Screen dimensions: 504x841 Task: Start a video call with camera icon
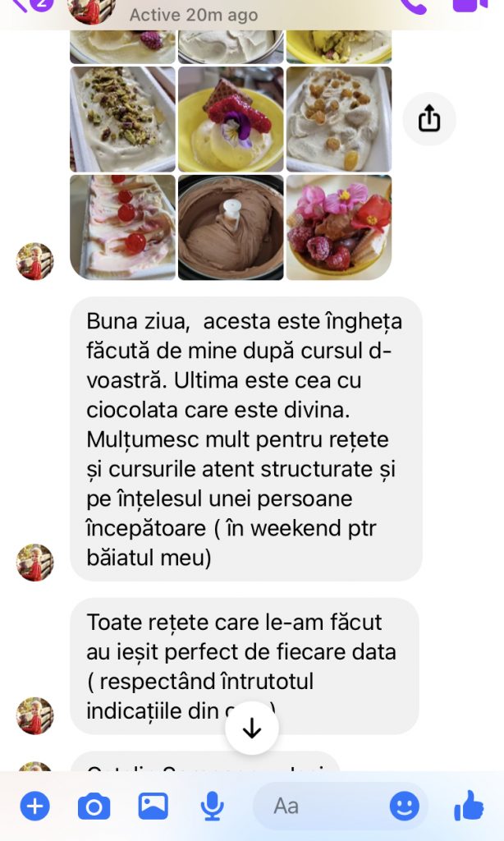pos(470,6)
